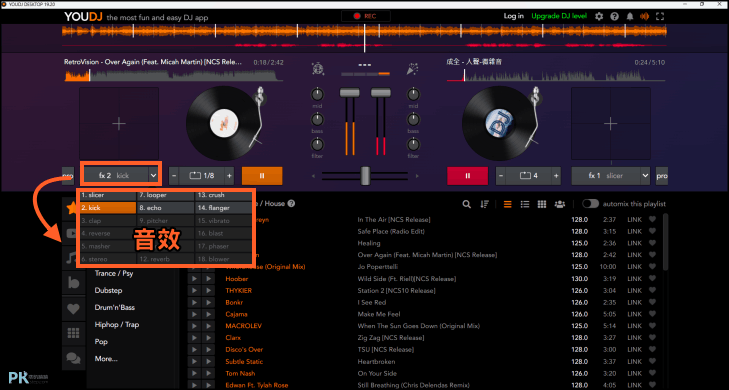
Task: Switch to the orange compact list view
Action: [507, 204]
